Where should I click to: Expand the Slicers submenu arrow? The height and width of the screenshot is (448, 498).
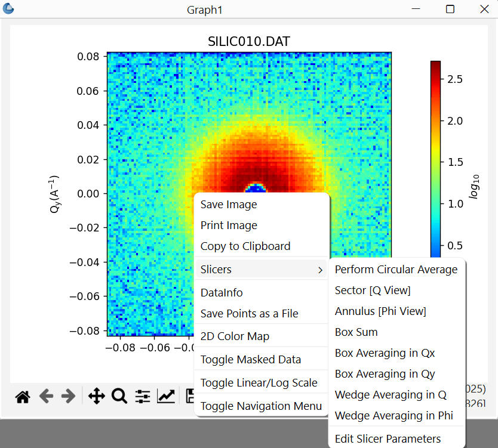pos(320,270)
